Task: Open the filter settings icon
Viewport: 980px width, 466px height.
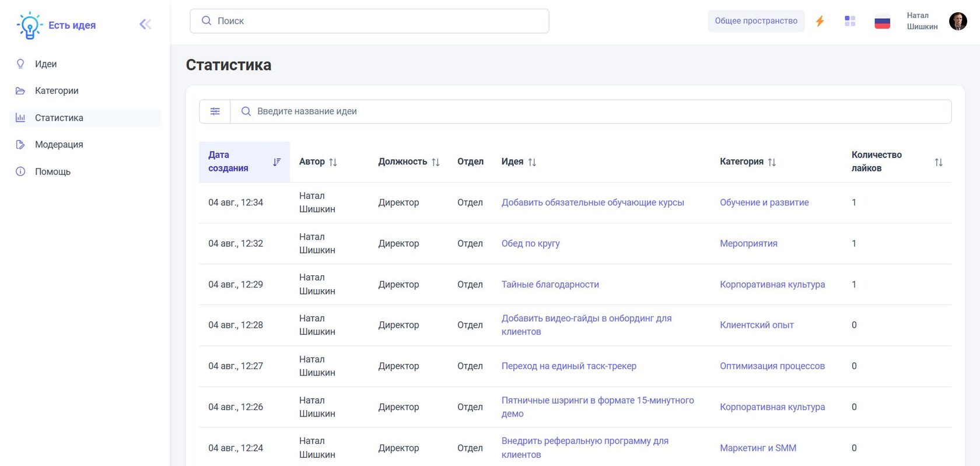Action: pyautogui.click(x=215, y=111)
